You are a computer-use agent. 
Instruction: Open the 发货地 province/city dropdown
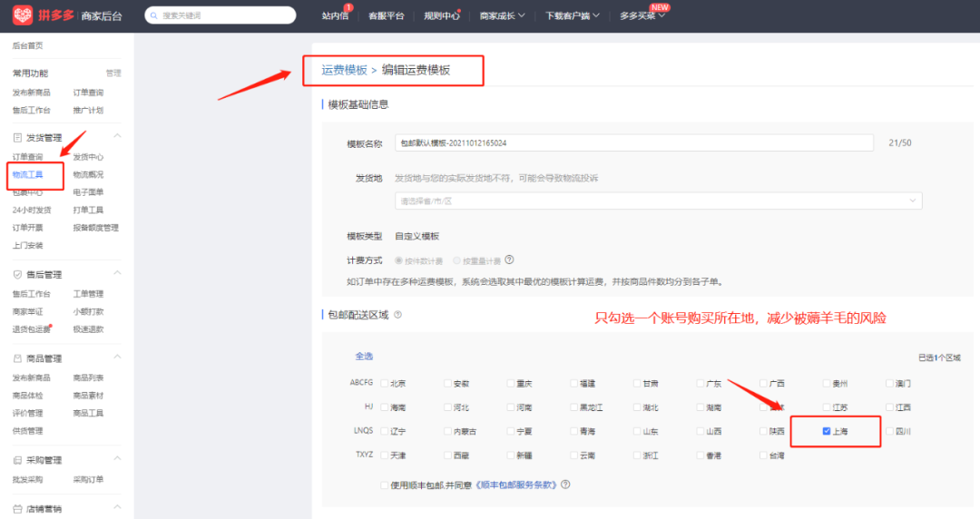click(658, 201)
